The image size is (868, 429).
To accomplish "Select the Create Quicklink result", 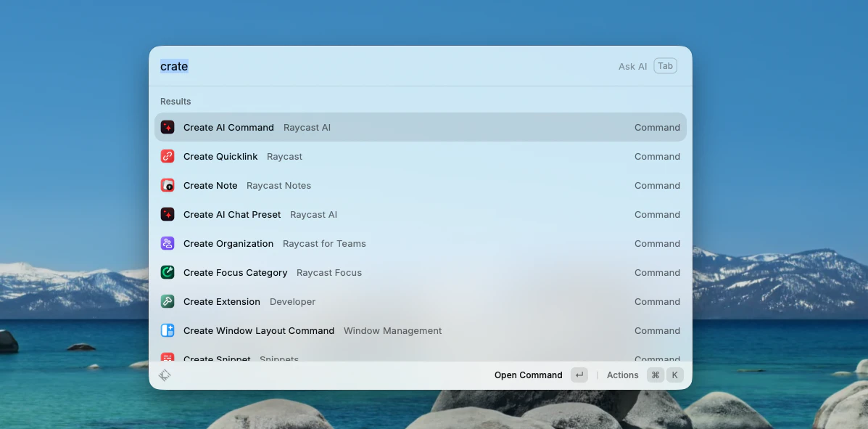I will pyautogui.click(x=421, y=156).
